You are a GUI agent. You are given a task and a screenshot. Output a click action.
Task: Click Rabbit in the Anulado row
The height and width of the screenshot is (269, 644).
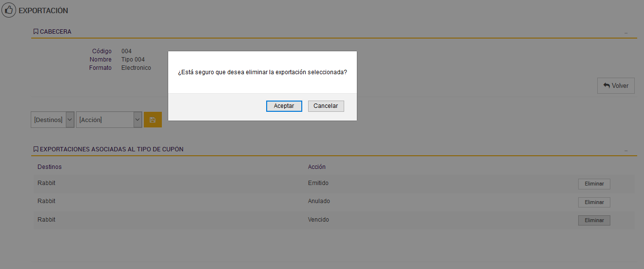pos(46,201)
